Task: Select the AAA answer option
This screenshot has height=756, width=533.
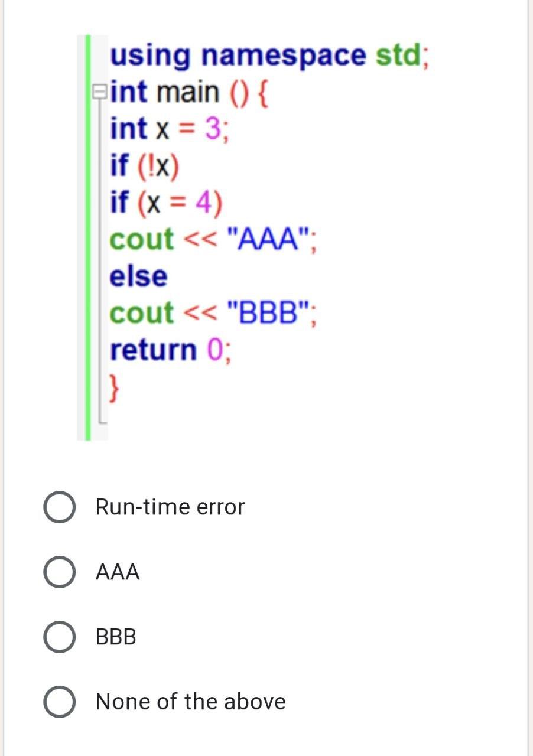Action: coord(58,572)
